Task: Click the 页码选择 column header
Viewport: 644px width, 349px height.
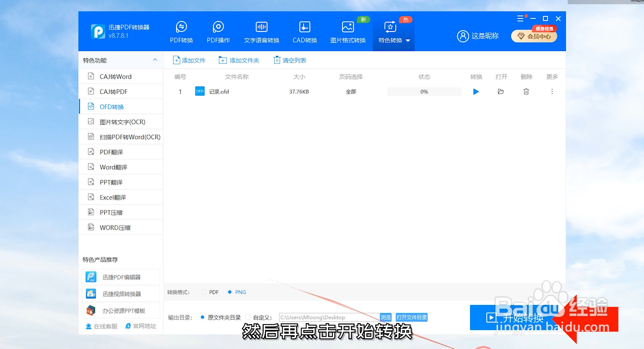Action: (x=351, y=77)
